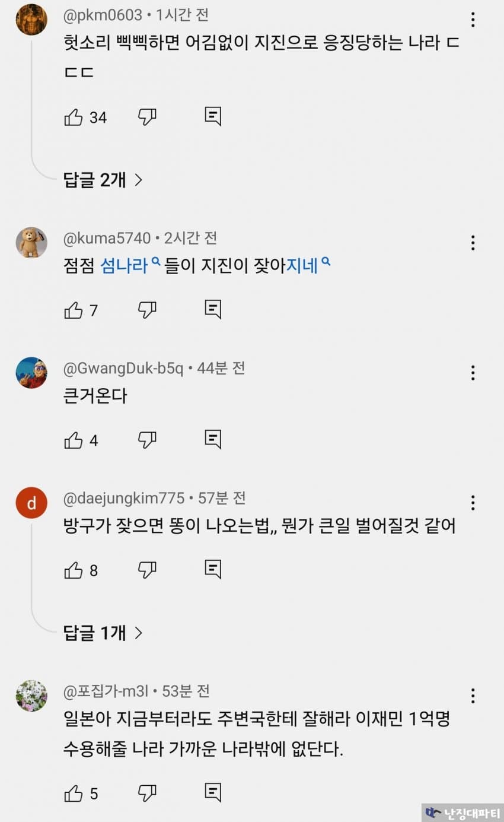Open more options for @GwangDuk-b5q's comment
The image size is (504, 822).
pyautogui.click(x=473, y=373)
